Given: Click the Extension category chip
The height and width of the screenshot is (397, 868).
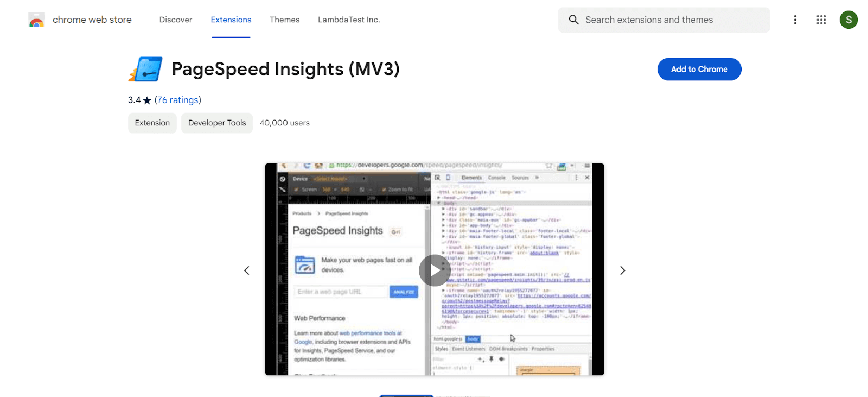Looking at the screenshot, I should pos(152,123).
